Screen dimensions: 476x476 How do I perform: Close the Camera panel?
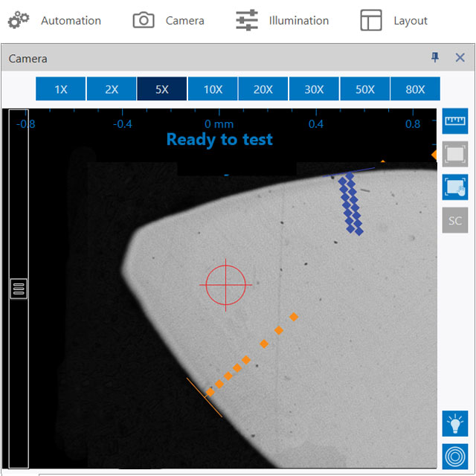point(460,58)
